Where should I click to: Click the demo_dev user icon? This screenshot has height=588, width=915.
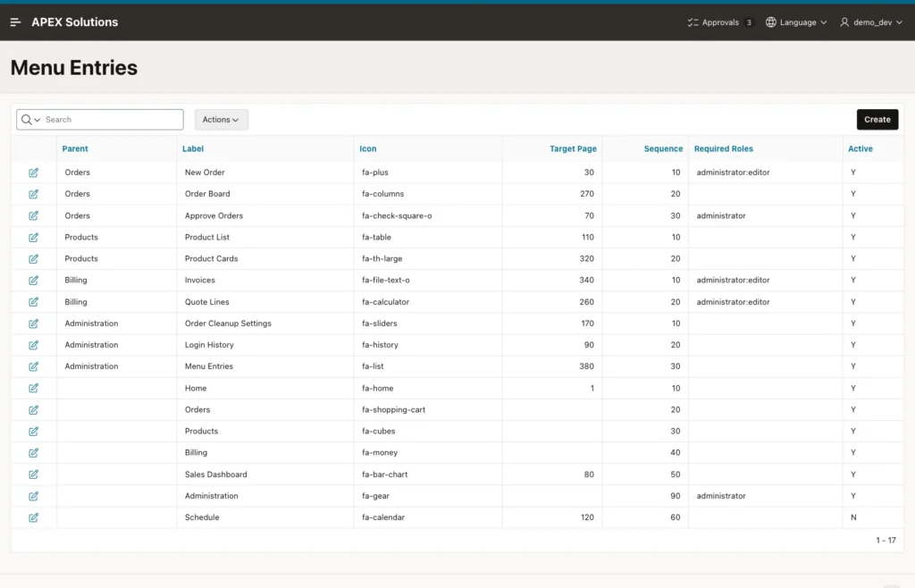tap(844, 22)
